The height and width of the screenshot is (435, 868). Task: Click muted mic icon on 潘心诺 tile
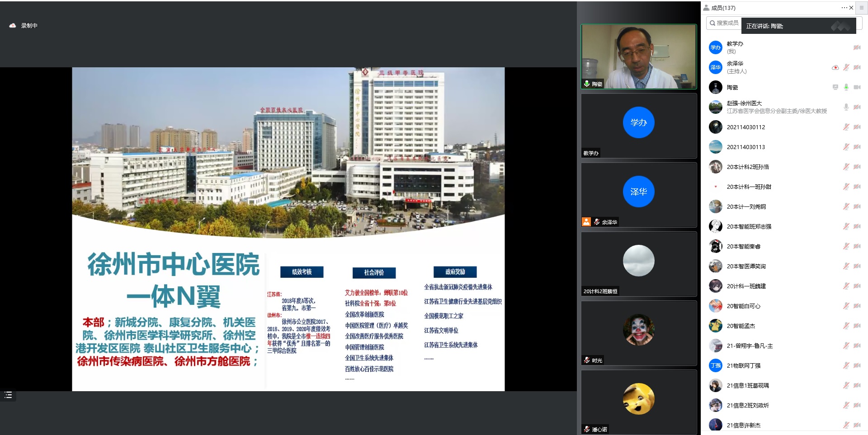(587, 429)
